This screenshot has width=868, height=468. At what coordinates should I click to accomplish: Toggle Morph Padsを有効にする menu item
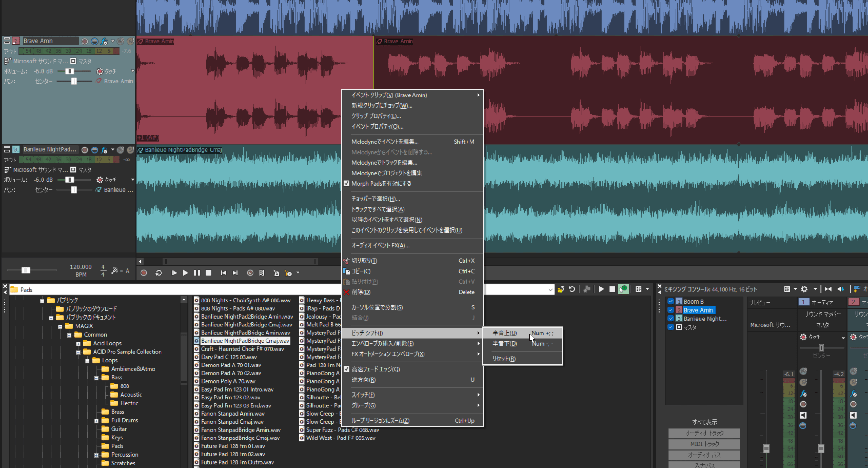coord(381,184)
